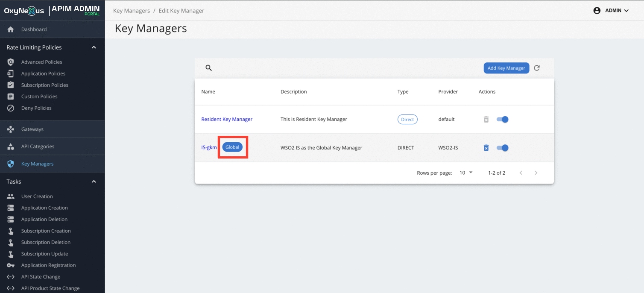Click the Global badge on IS-gkm

[232, 147]
